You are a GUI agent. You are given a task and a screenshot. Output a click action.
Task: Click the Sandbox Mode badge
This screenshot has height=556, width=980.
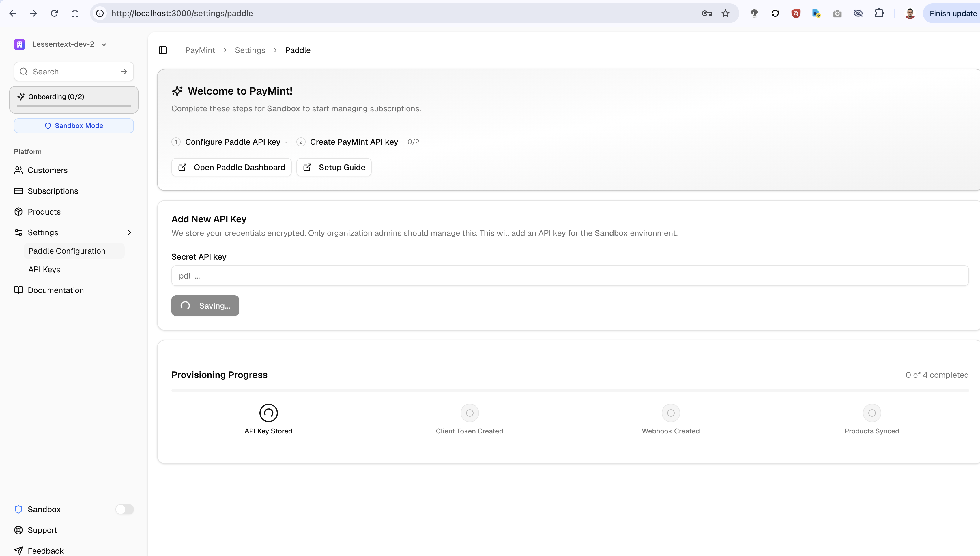point(73,125)
